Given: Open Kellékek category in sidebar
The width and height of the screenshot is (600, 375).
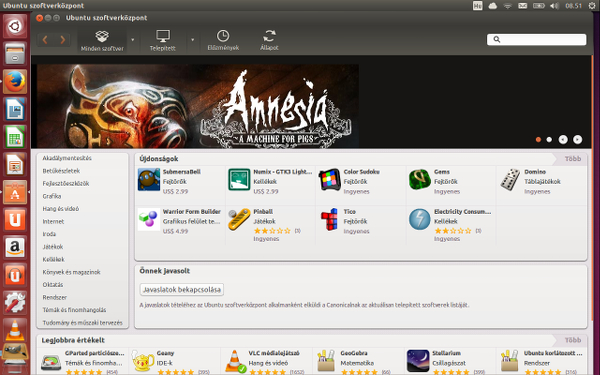Looking at the screenshot, I should click(54, 259).
